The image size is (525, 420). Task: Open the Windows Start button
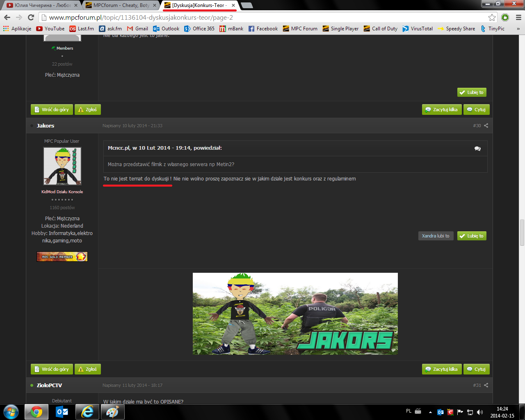point(11,412)
